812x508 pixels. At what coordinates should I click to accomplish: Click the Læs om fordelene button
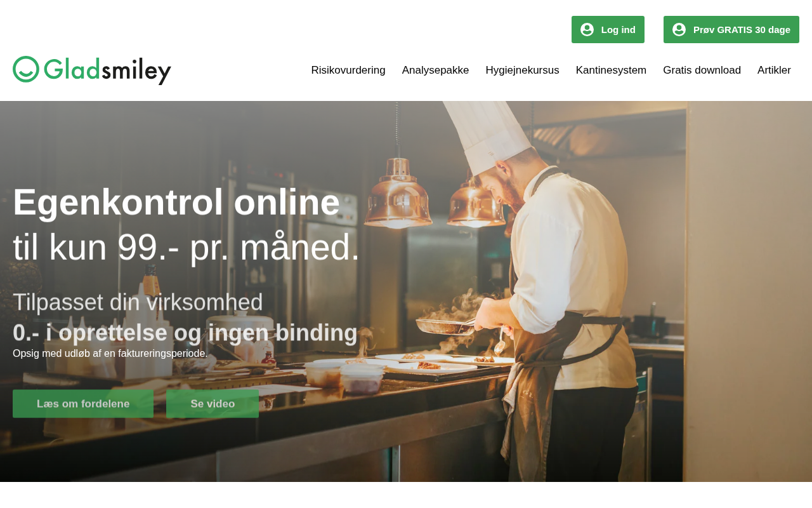pos(83,404)
